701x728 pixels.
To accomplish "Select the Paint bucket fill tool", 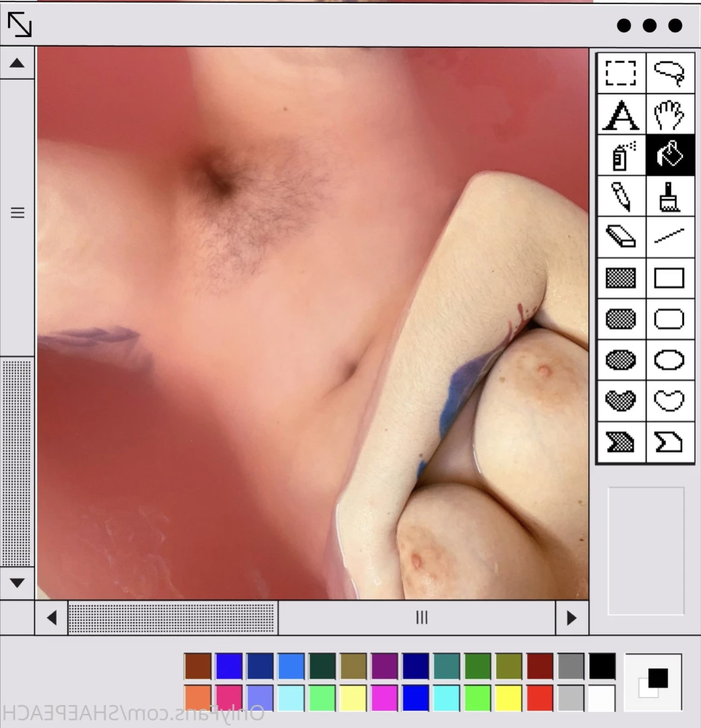I will click(669, 155).
